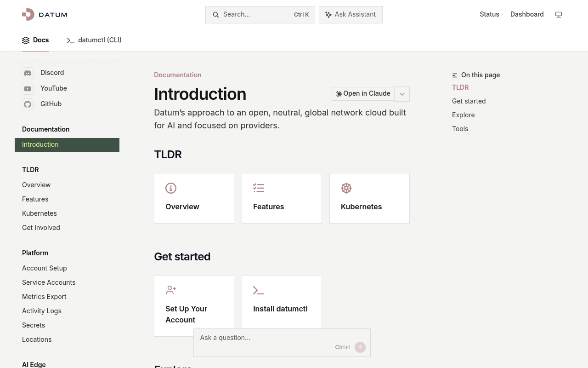Open the Status link in header
Screen dimensions: 588x368
click(x=489, y=14)
